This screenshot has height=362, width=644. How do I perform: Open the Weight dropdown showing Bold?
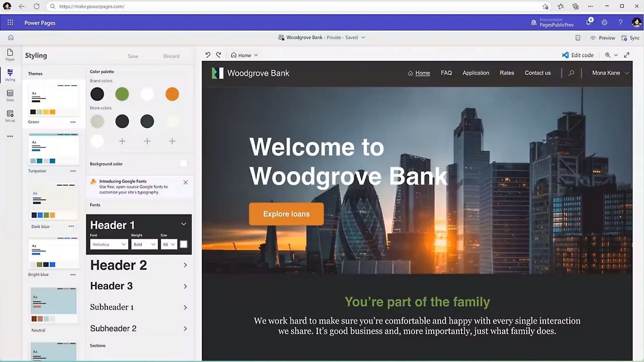[x=144, y=244]
